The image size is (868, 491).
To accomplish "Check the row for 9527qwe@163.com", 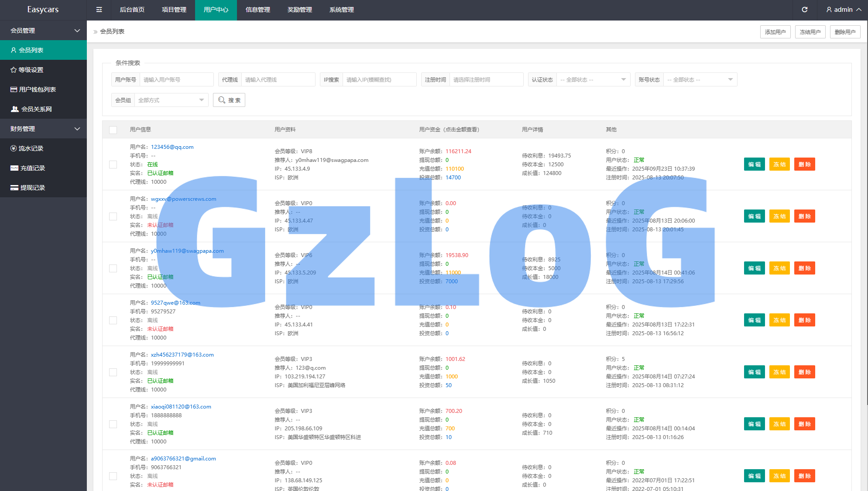I will pyautogui.click(x=113, y=320).
